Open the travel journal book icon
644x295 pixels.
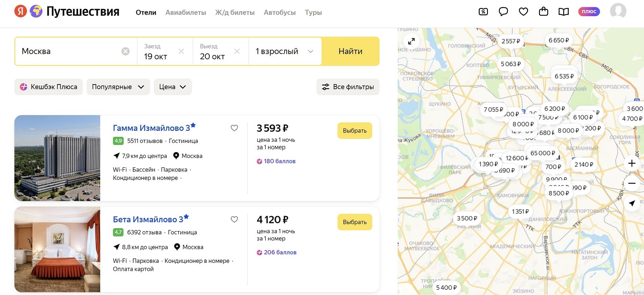(564, 12)
